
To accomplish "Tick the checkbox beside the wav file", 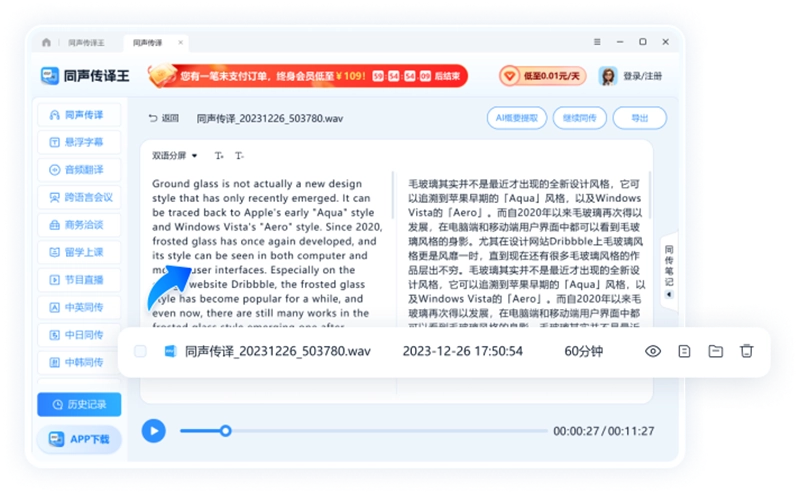I will (140, 351).
